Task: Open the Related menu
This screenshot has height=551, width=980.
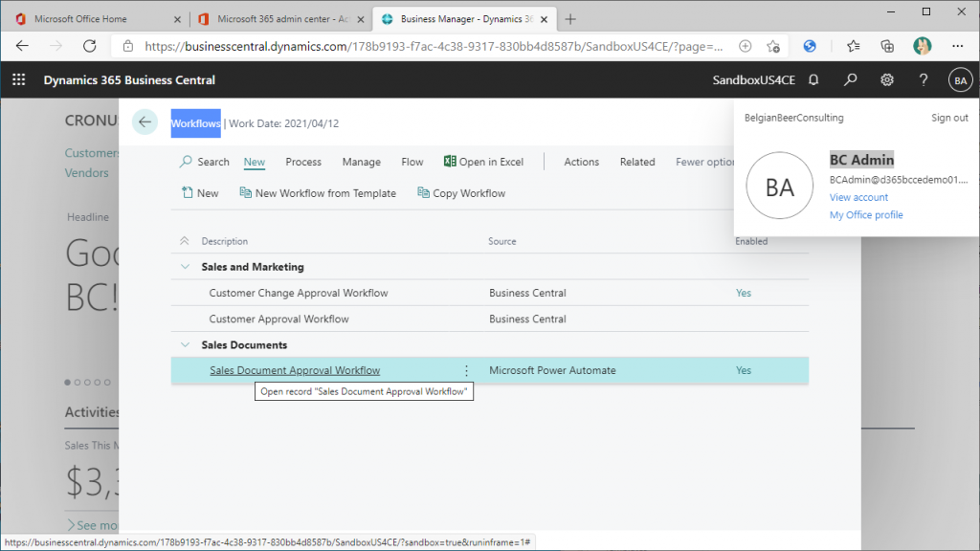Action: (637, 162)
